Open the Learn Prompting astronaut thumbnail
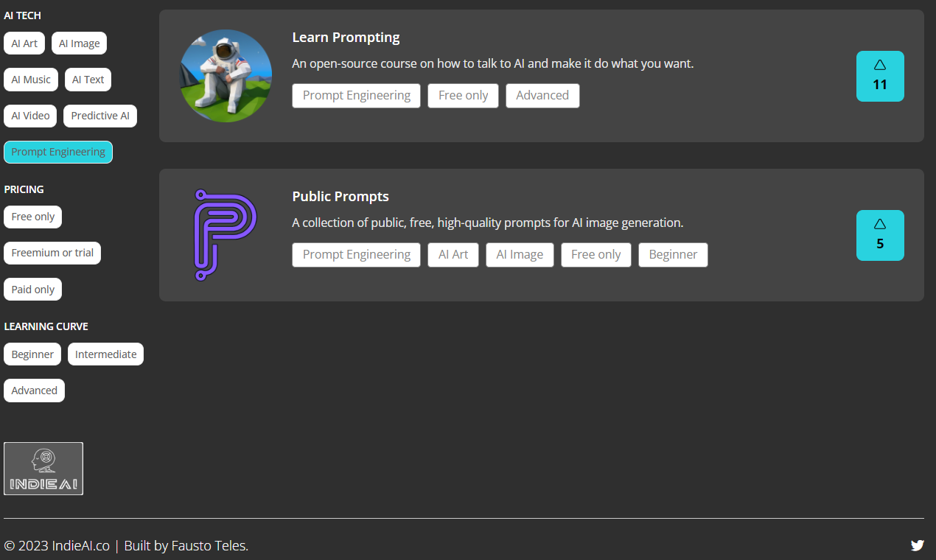This screenshot has height=560, width=936. point(226,76)
